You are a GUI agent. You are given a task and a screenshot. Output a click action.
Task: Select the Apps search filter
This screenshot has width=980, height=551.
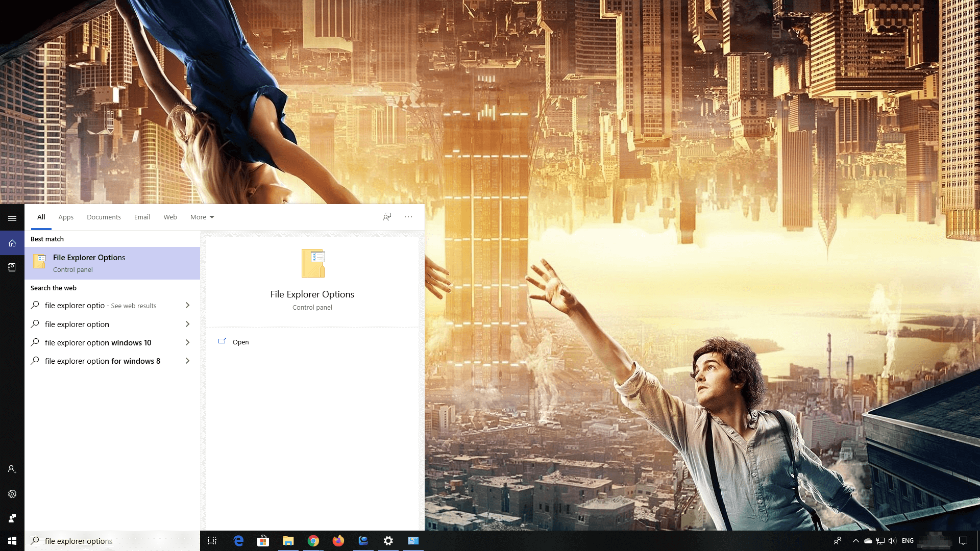point(65,217)
